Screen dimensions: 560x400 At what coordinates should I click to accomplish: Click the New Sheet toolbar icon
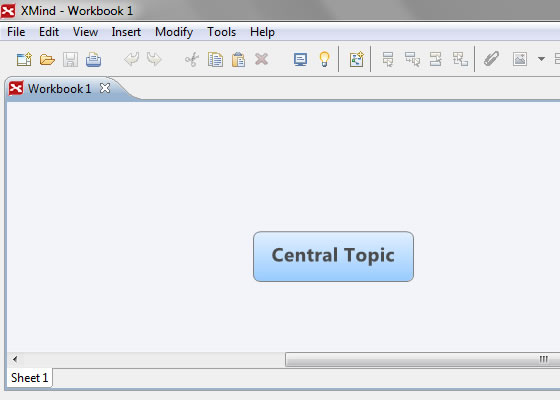[x=356, y=59]
